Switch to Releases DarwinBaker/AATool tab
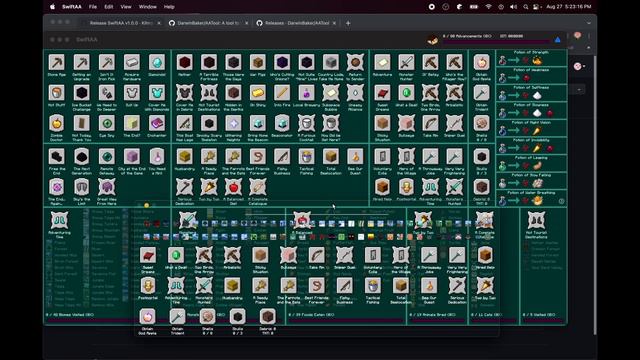 297,23
